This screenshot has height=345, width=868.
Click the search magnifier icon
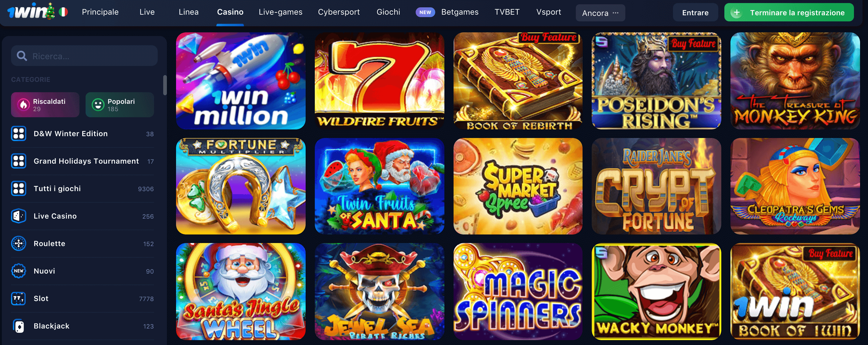coord(22,56)
